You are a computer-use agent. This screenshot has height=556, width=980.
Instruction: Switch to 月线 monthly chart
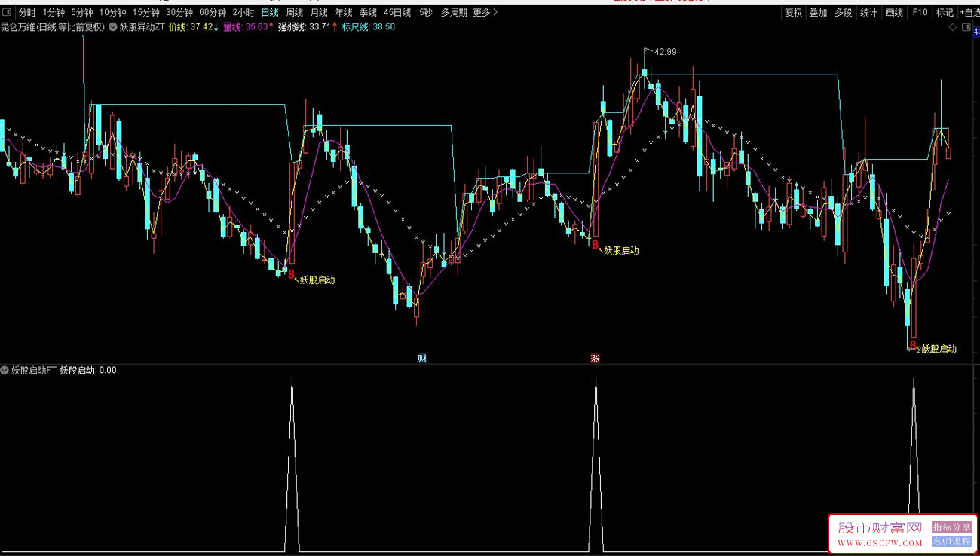(319, 12)
